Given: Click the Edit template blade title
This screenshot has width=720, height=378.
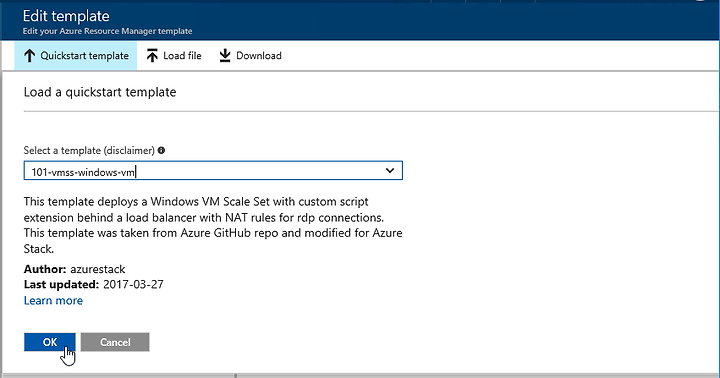Looking at the screenshot, I should pos(66,16).
